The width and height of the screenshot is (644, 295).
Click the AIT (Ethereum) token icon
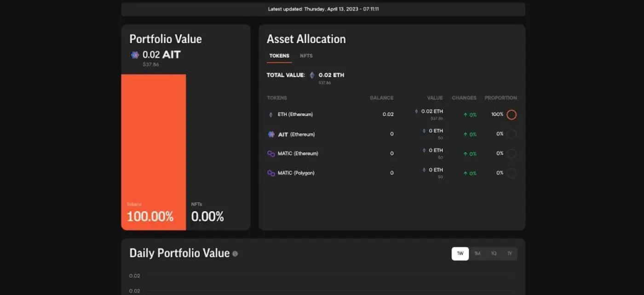271,134
